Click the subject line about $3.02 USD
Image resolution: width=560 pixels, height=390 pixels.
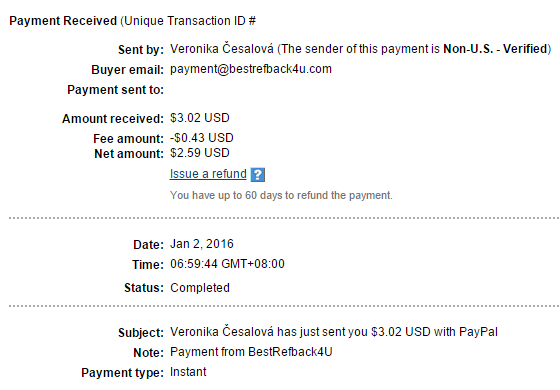point(334,332)
